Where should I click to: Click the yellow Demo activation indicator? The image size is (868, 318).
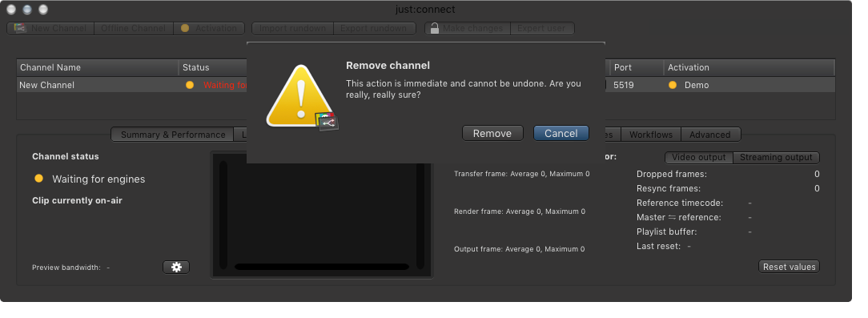click(x=673, y=86)
